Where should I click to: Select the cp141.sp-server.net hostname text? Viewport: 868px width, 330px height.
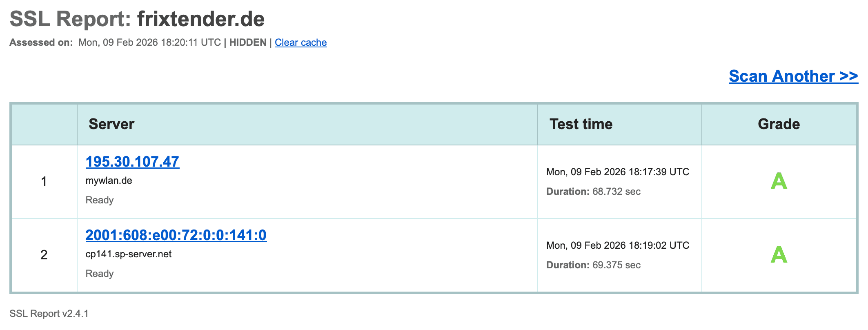(129, 254)
